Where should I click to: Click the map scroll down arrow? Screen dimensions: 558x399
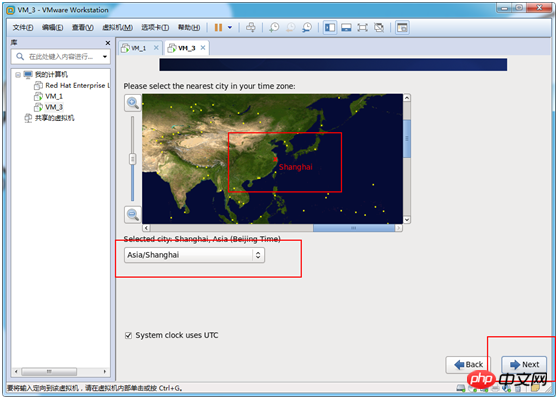407,220
